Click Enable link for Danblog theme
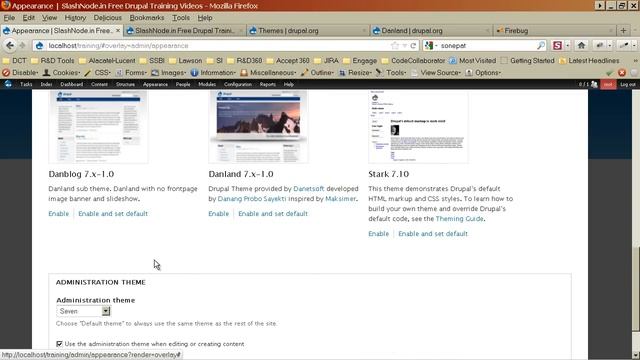The height and width of the screenshot is (360, 640). click(x=58, y=213)
